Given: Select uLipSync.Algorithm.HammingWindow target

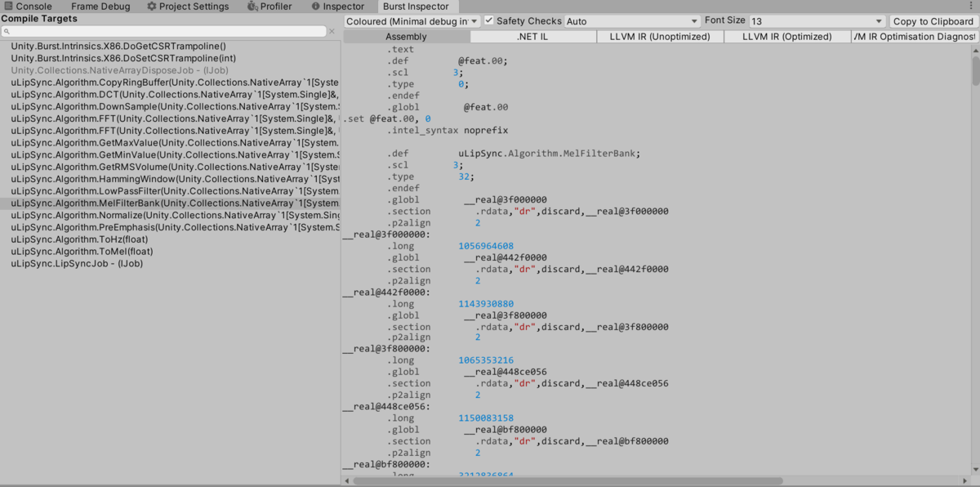Looking at the screenshot, I should (170, 179).
